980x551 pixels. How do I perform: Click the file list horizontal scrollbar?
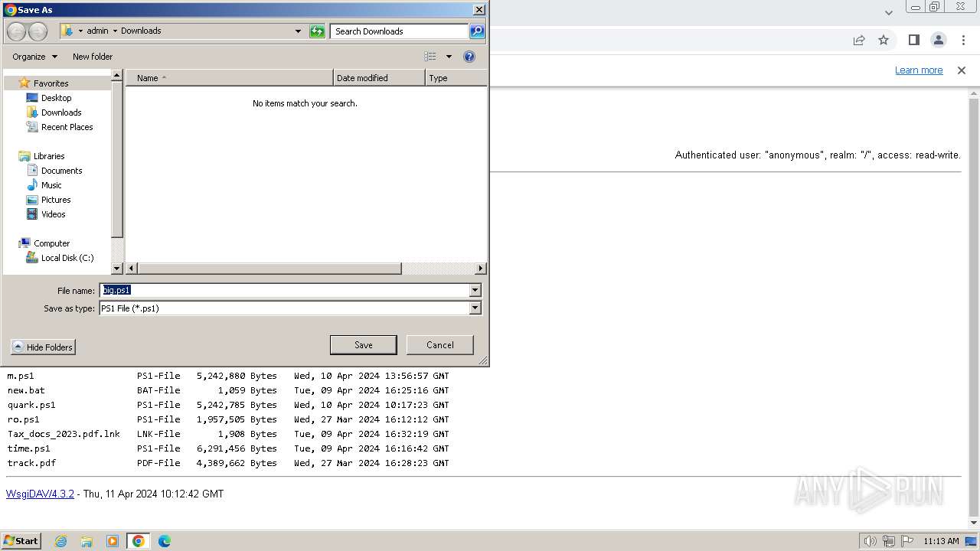click(269, 269)
